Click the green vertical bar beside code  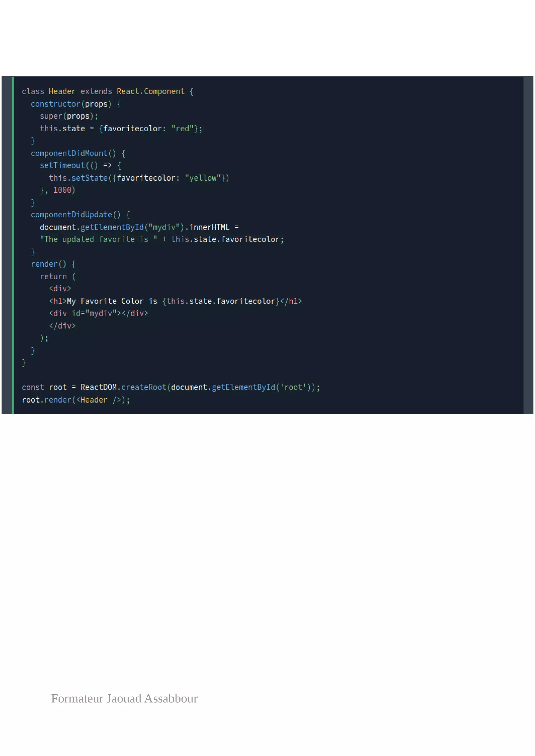13,245
